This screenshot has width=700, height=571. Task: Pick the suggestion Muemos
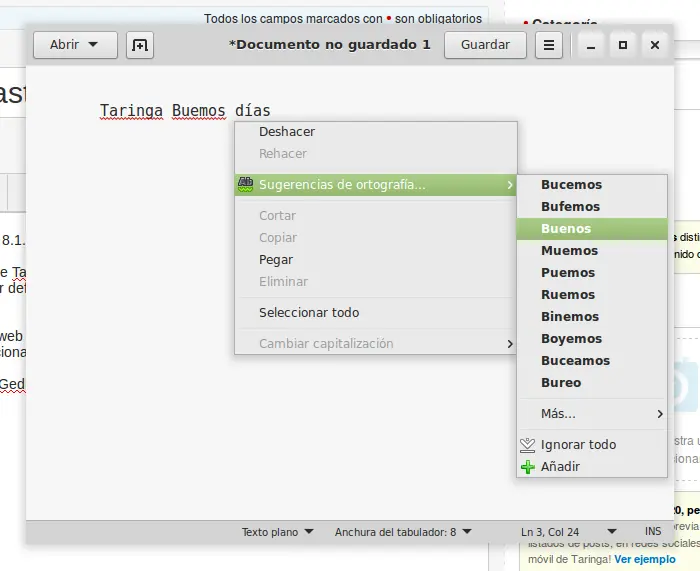pyautogui.click(x=592, y=251)
